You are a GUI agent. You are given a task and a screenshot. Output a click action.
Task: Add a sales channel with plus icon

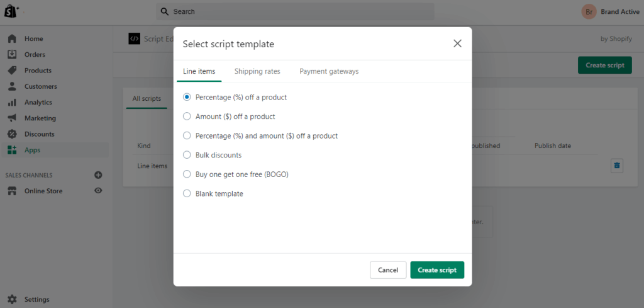pos(98,175)
